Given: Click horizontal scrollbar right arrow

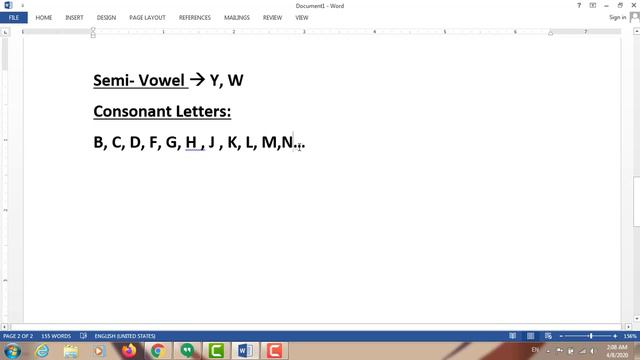Looking at the screenshot, I should click(x=629, y=327).
